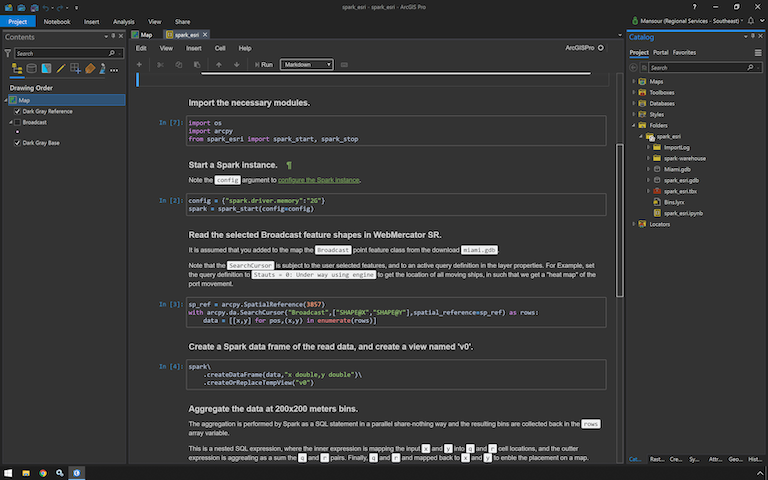Screen dimensions: 768x480
Task: Click the Redo arrow in quick access toolbar
Action: [60, 7]
